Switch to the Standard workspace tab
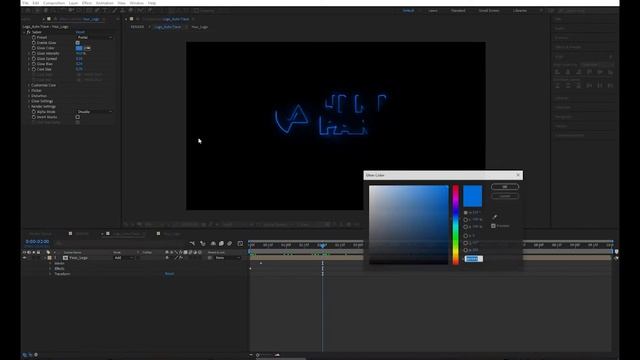The height and width of the screenshot is (360, 640). [458, 11]
